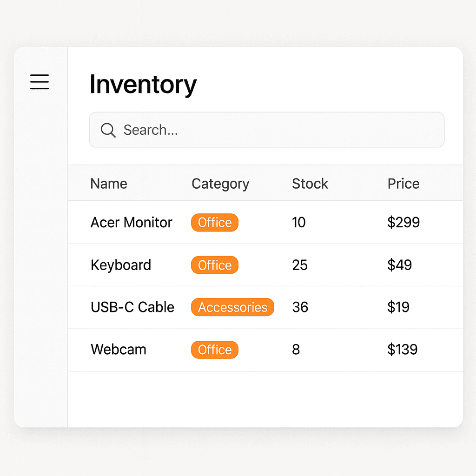
Task: Sort inventory by the Price column
Action: 403,184
